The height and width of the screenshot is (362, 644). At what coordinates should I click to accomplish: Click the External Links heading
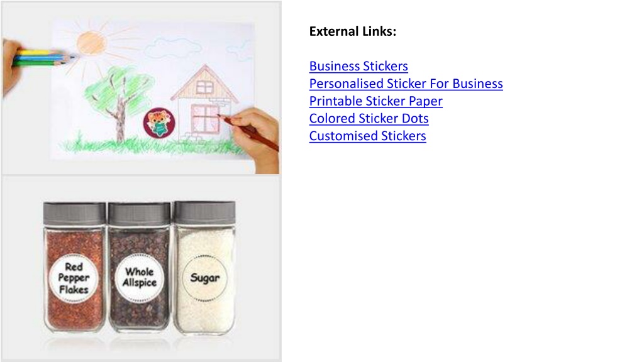click(x=352, y=31)
